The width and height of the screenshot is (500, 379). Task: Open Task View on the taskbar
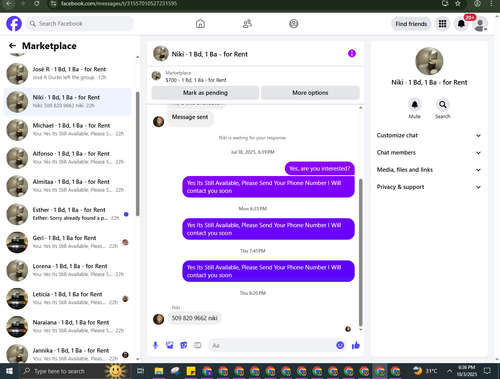click(141, 371)
